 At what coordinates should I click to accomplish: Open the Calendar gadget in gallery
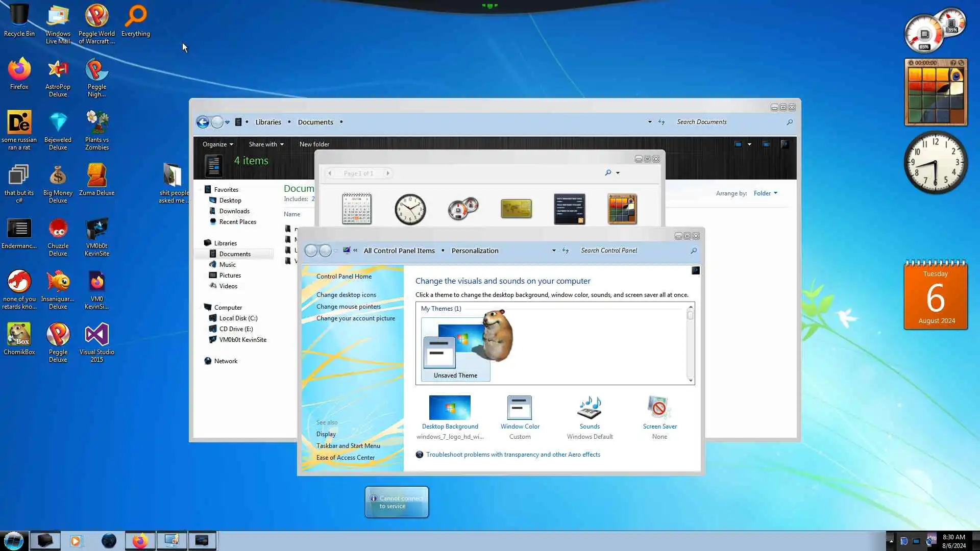[356, 209]
